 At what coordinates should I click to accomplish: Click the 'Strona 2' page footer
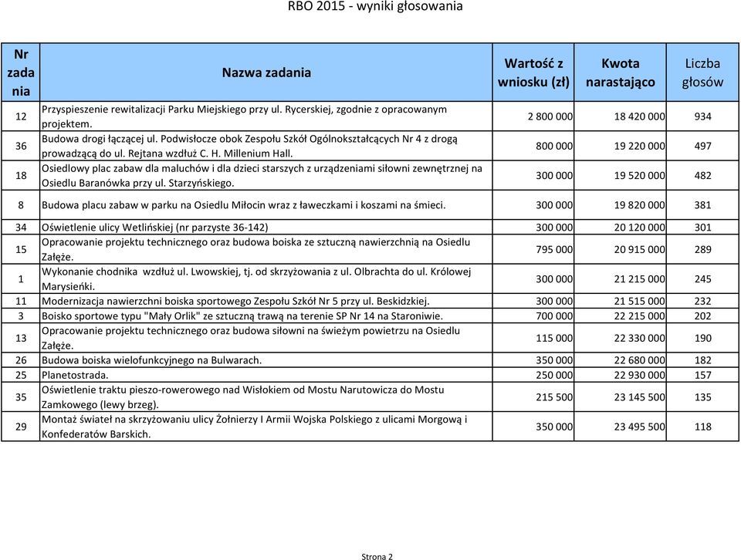tap(377, 556)
